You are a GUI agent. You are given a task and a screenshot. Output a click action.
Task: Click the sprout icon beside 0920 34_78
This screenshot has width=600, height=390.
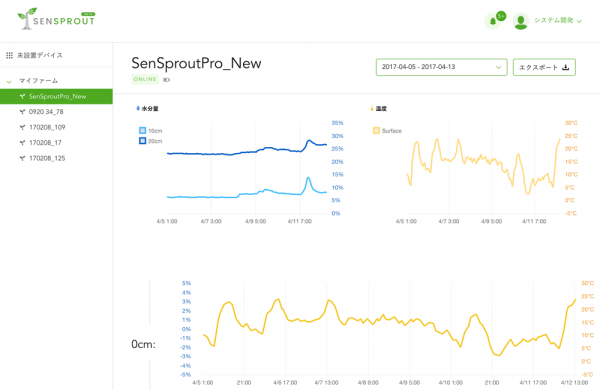22,112
